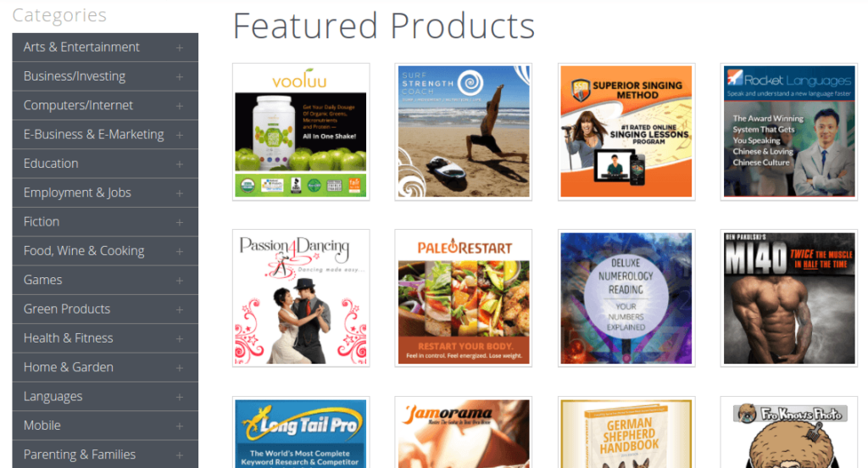Viewport: 868px width, 468px height.
Task: View the Jamorama guitar product
Action: (464, 432)
